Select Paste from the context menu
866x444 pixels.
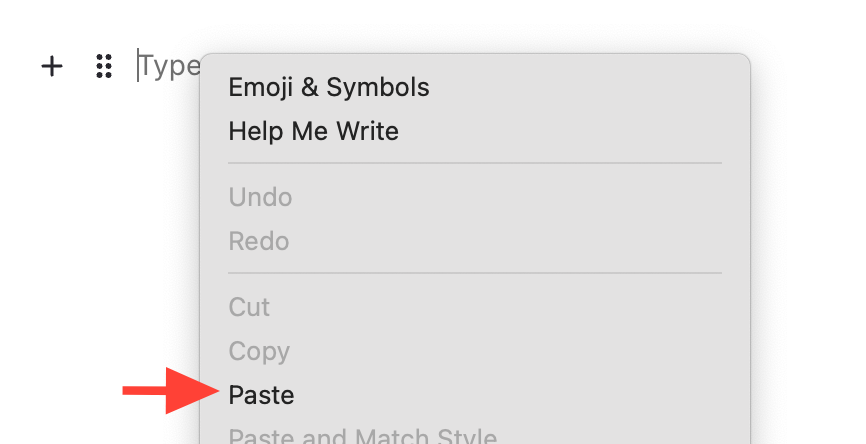coord(262,395)
